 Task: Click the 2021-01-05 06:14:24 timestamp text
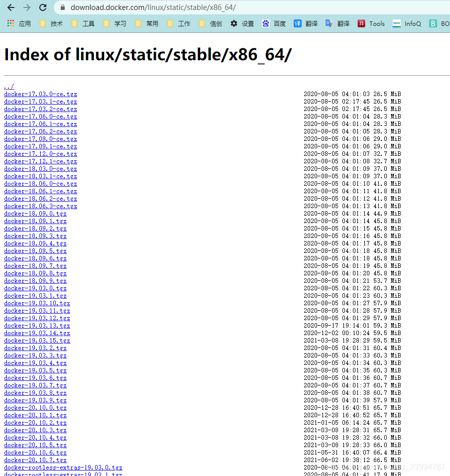tap(337, 423)
